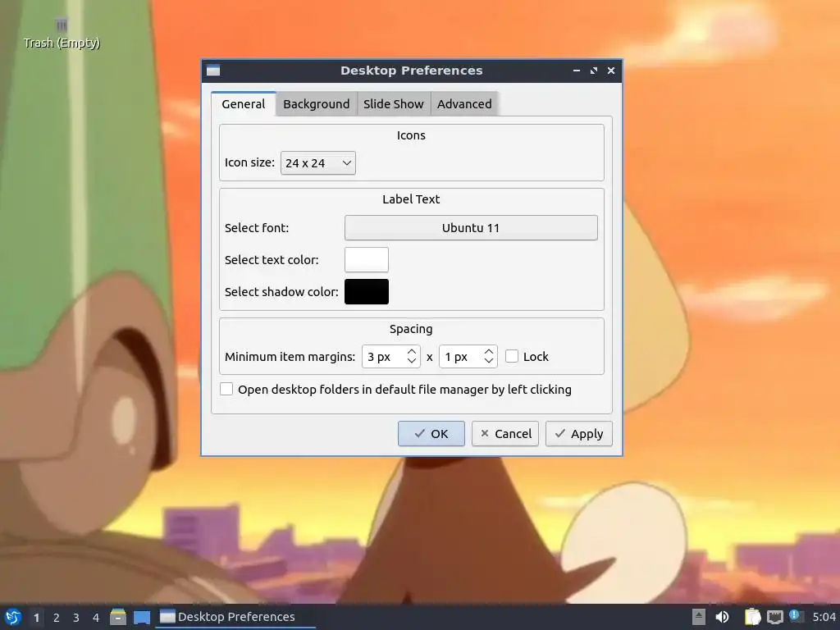Screen dimensions: 840x630
Task: Click the Desktop Preferences window menu icon
Action: click(213, 71)
